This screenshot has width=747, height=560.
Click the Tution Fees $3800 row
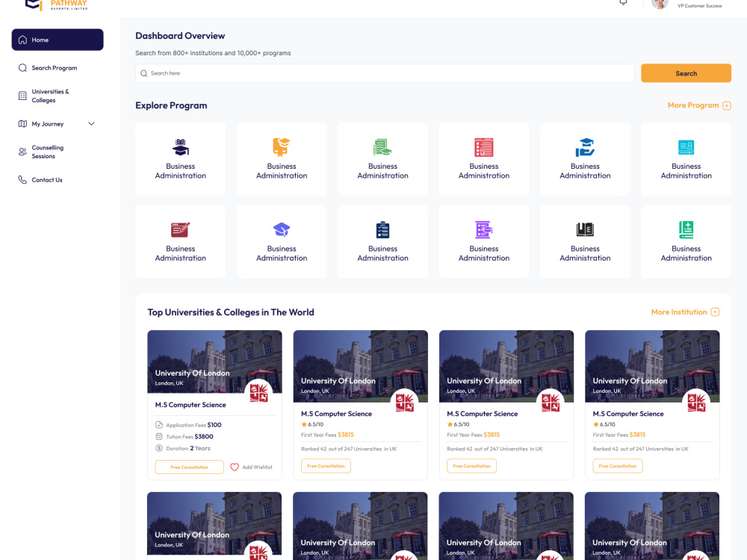[x=185, y=437]
